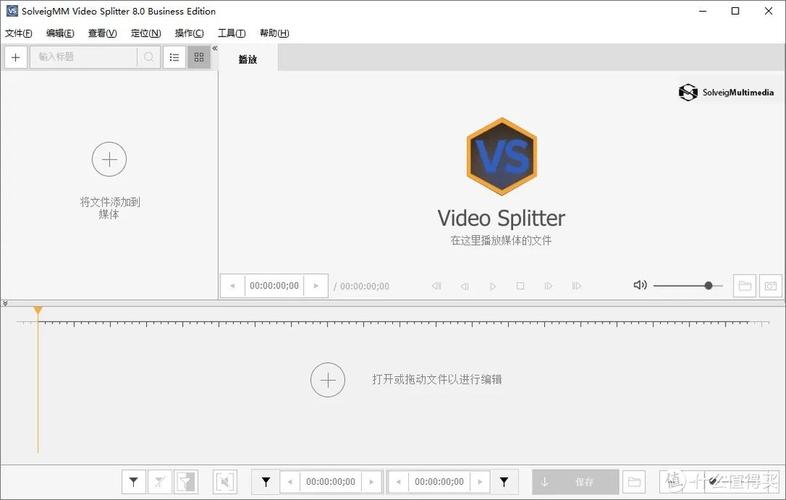Image resolution: width=786 pixels, height=500 pixels.
Task: Add a marker with the leftmost bottom marker icon
Action: (x=134, y=482)
